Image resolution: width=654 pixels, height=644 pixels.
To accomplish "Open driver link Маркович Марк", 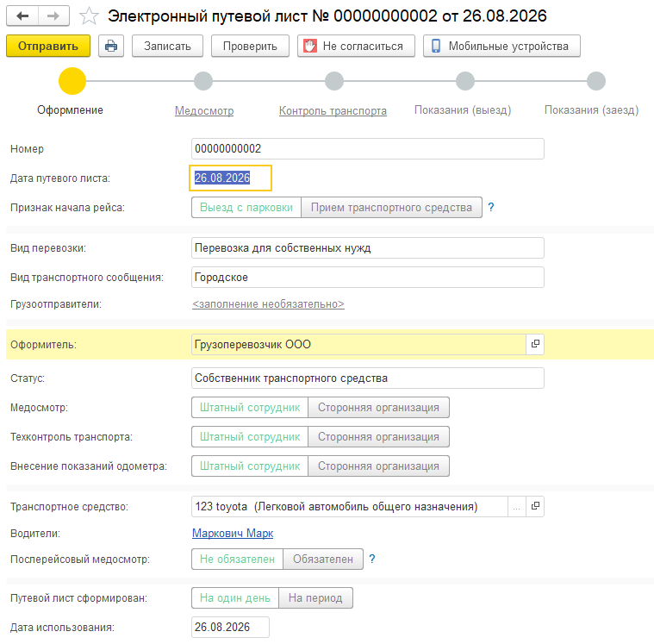I will [233, 533].
